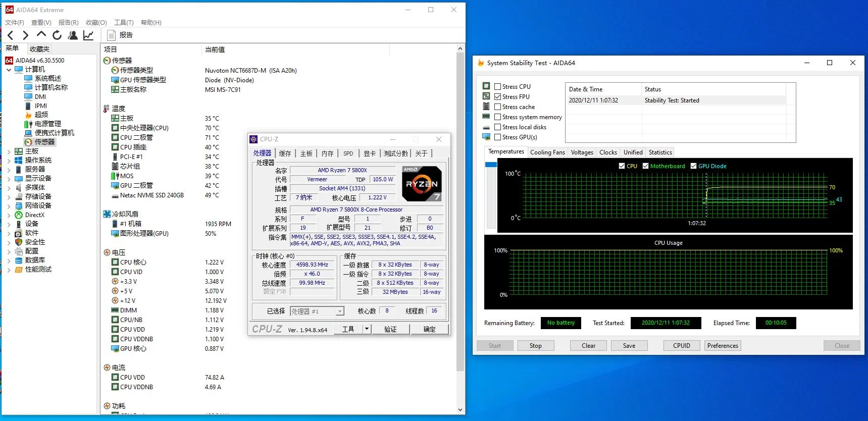Select 便携式计算机 tree entry
Image resolution: width=868 pixels, height=421 pixels.
pos(54,133)
